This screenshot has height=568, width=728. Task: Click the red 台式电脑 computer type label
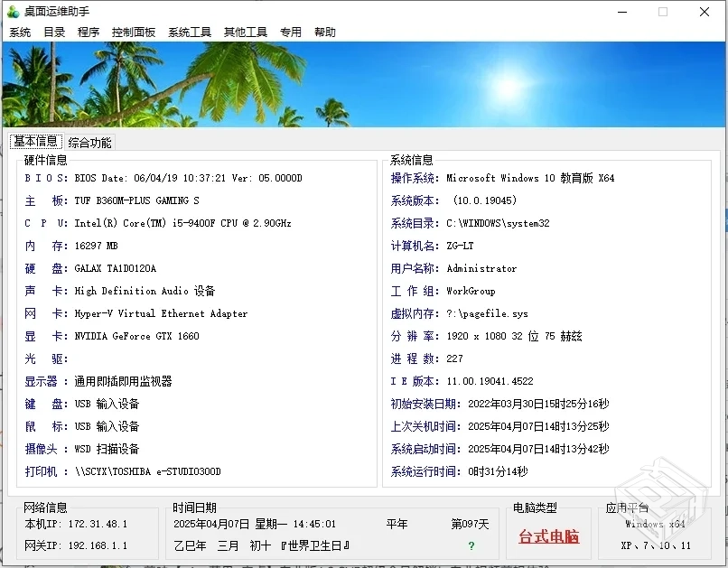548,536
